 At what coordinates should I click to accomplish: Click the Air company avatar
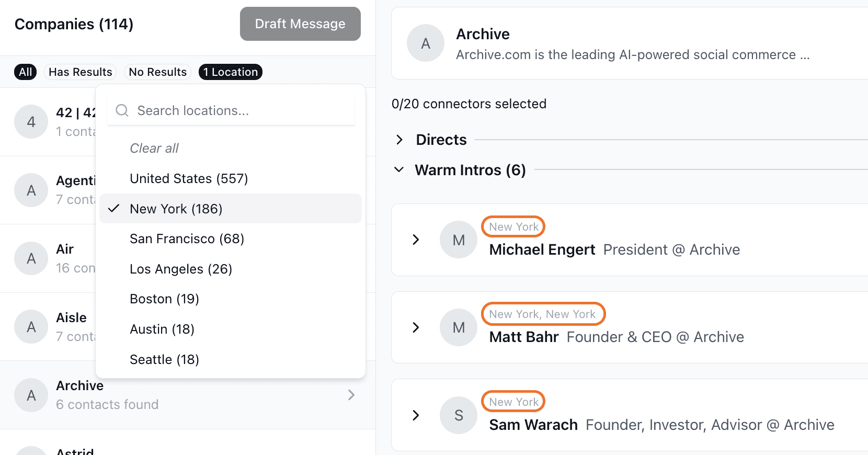(31, 258)
